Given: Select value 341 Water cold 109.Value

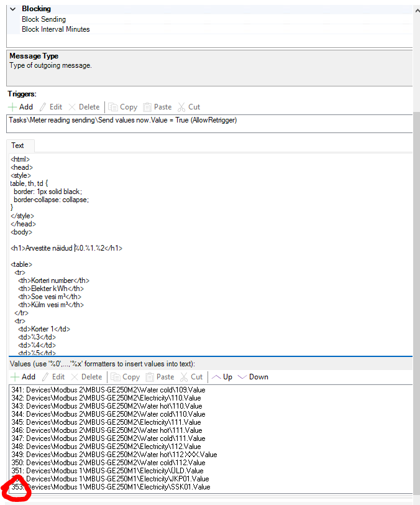Looking at the screenshot, I should click(x=107, y=390).
